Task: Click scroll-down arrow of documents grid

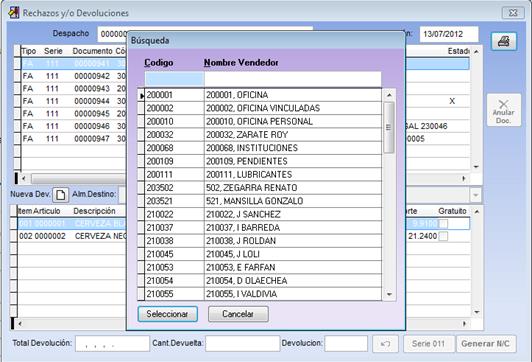Action: point(476,167)
